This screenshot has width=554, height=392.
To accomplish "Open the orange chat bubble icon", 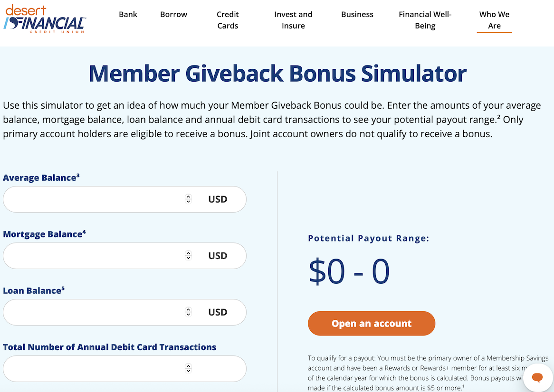I will coord(537,377).
